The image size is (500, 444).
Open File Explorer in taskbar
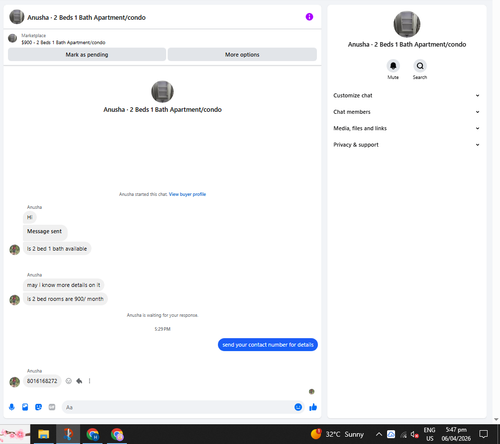click(x=44, y=434)
